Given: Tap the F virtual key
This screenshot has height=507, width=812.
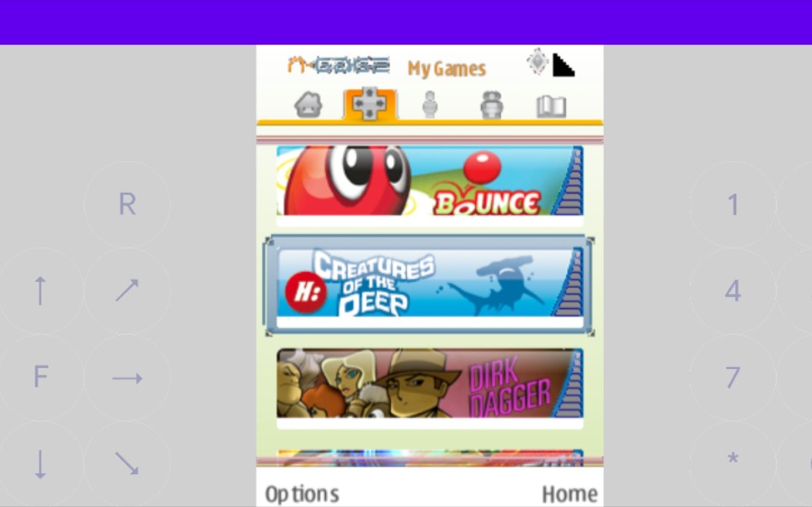Looking at the screenshot, I should point(41,377).
